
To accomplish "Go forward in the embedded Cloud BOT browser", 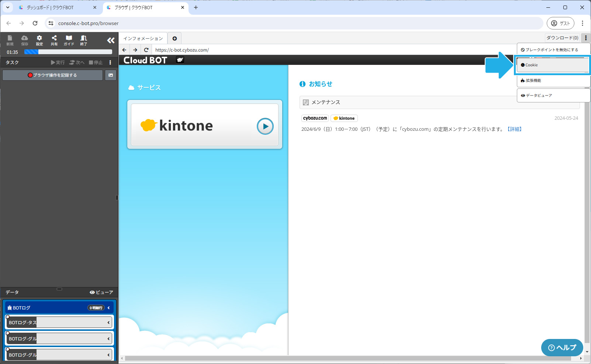I will pos(135,50).
